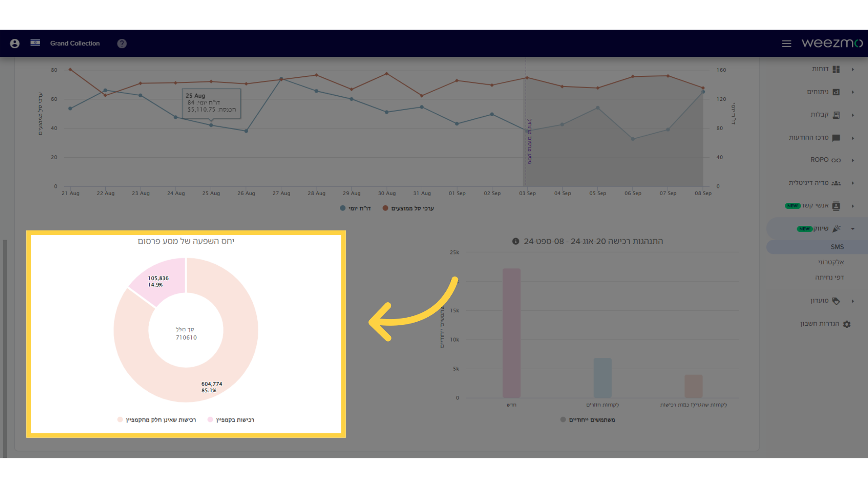The width and height of the screenshot is (868, 488).
Task: Open the קבלות receipts icon
Action: click(836, 115)
